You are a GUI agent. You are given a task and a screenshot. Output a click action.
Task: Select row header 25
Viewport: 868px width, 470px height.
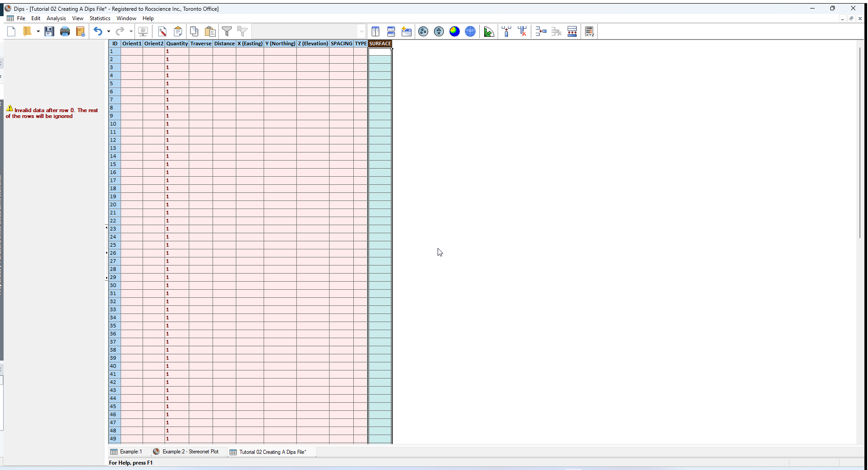(x=115, y=245)
